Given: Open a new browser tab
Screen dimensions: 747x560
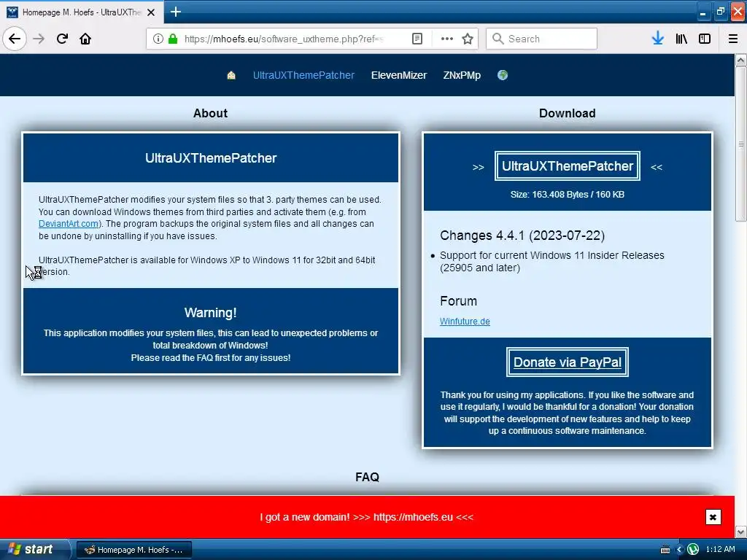Looking at the screenshot, I should pos(175,12).
